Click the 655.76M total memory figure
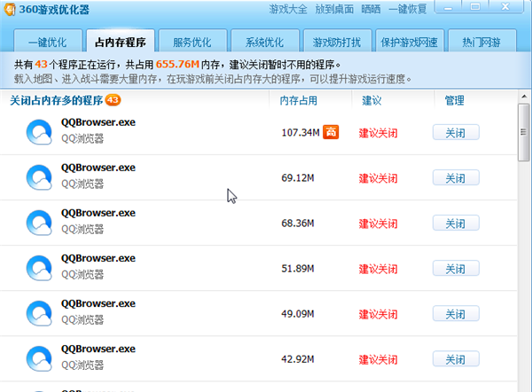 tap(177, 64)
